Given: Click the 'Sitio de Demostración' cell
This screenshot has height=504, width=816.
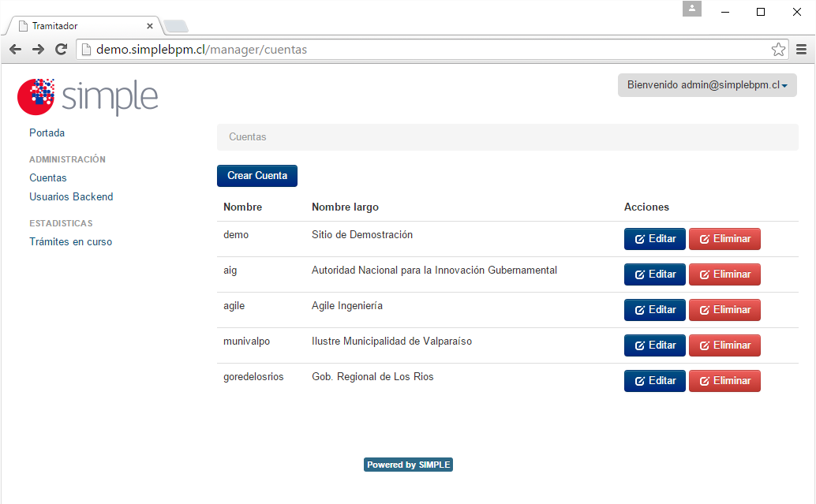Looking at the screenshot, I should point(362,234).
